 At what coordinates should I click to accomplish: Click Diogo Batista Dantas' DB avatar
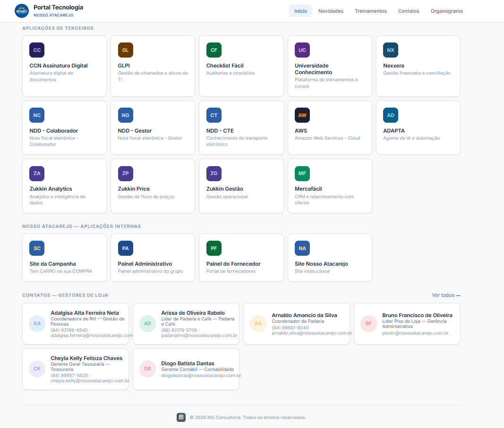point(147,369)
